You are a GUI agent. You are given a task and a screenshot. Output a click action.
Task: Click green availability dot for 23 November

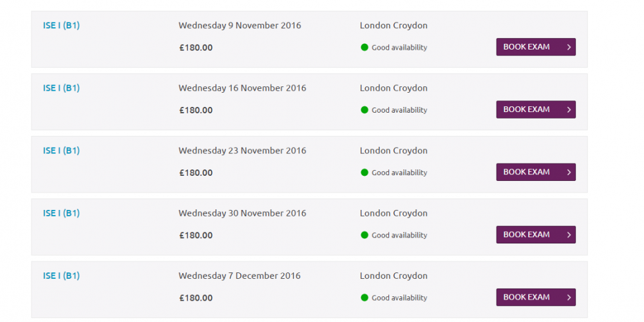pos(365,173)
